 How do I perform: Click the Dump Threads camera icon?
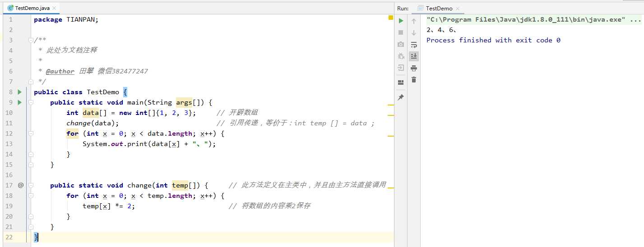pos(401,44)
